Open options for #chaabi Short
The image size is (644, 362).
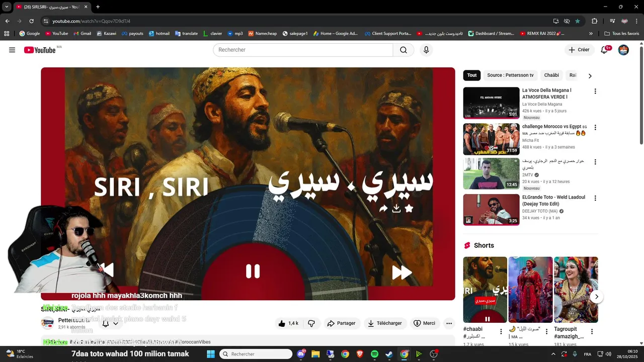coord(501,332)
